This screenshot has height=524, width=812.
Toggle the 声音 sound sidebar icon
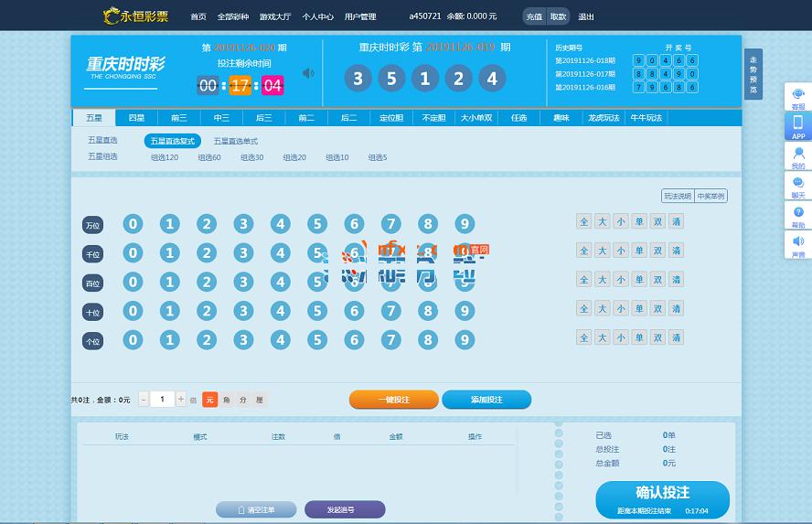pyautogui.click(x=797, y=245)
